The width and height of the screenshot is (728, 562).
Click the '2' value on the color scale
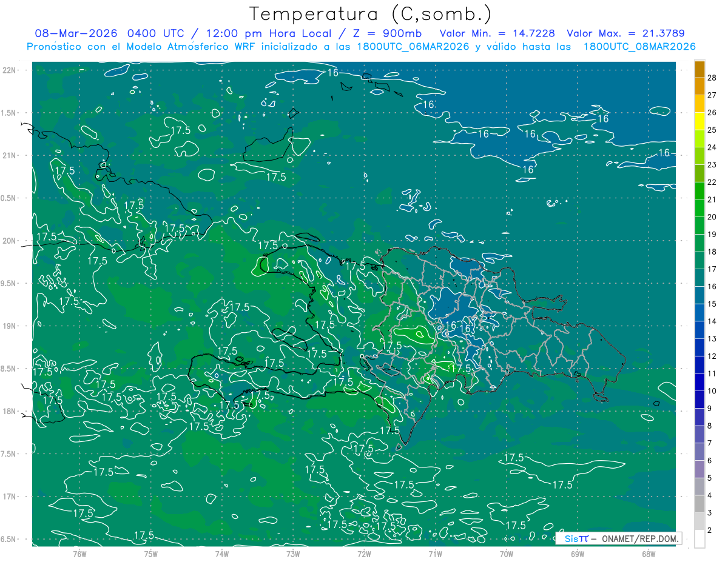[710, 530]
